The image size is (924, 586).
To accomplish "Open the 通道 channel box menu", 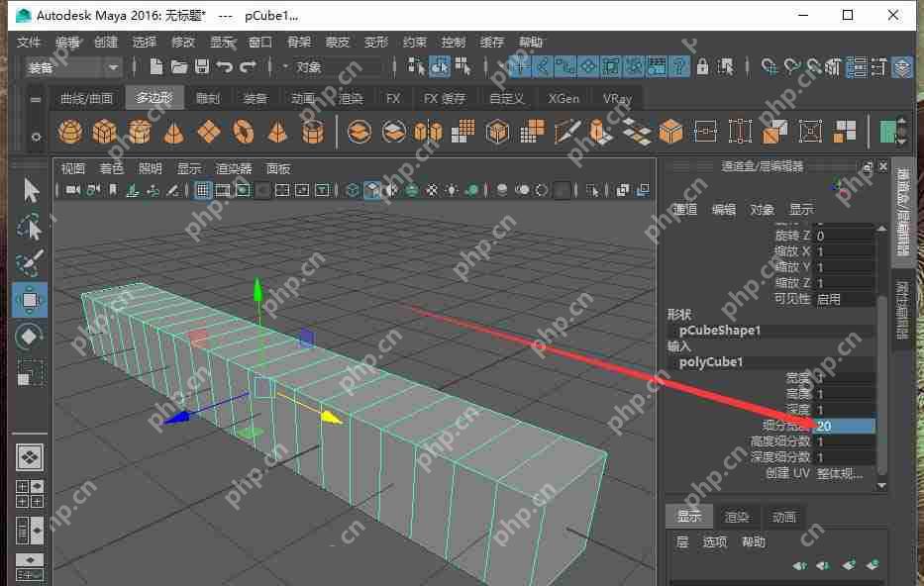I will click(684, 209).
